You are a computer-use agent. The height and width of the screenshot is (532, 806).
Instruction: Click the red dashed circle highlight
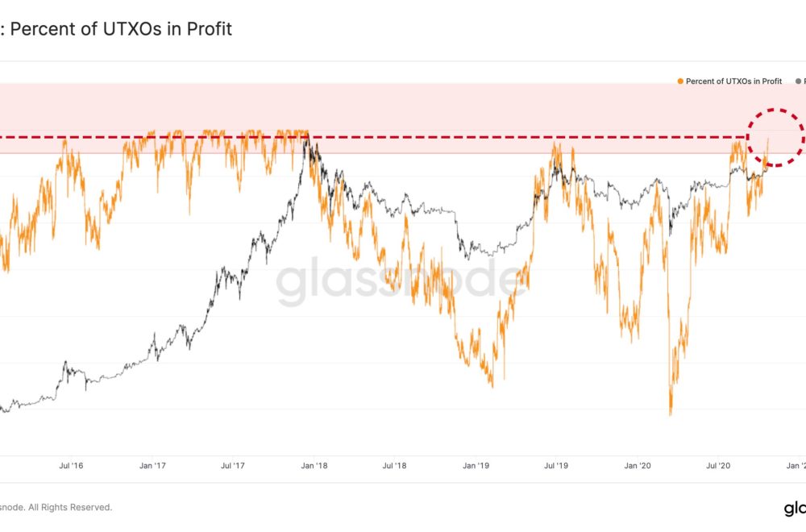[x=775, y=137]
